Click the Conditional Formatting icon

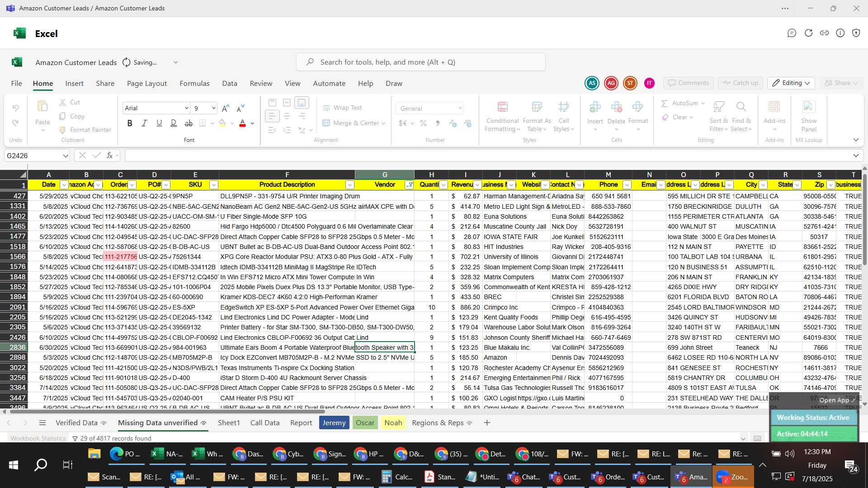point(502,107)
